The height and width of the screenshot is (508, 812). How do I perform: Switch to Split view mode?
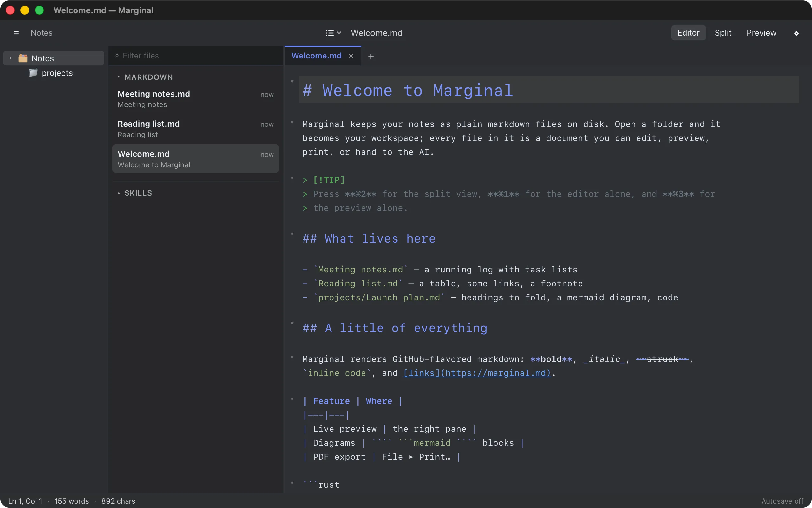tap(723, 33)
